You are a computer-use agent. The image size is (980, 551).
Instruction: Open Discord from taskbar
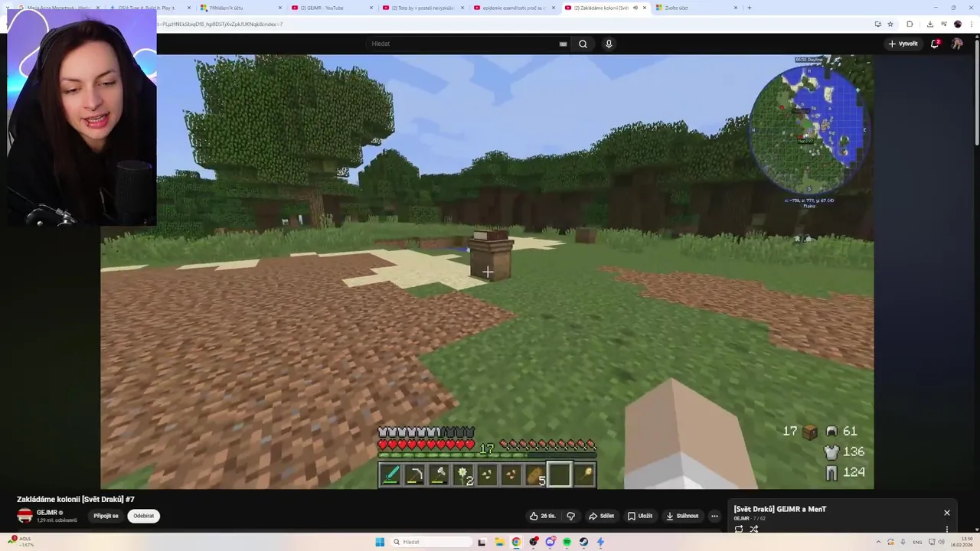coord(550,542)
